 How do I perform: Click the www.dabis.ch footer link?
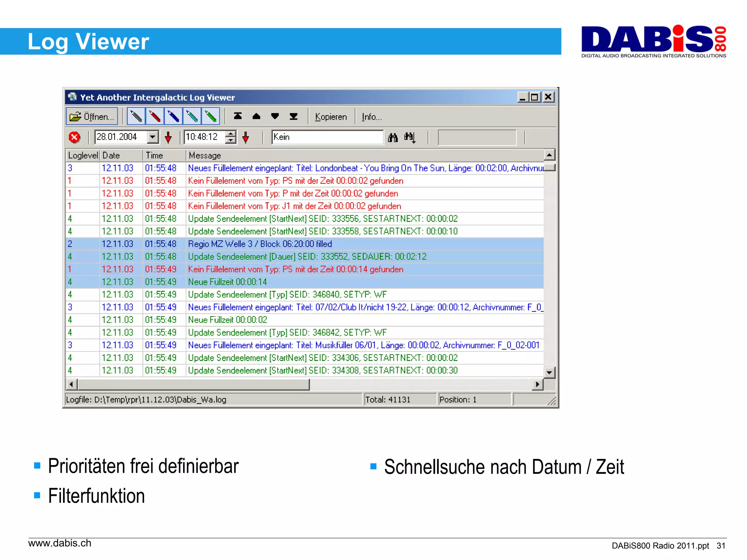[x=60, y=543]
